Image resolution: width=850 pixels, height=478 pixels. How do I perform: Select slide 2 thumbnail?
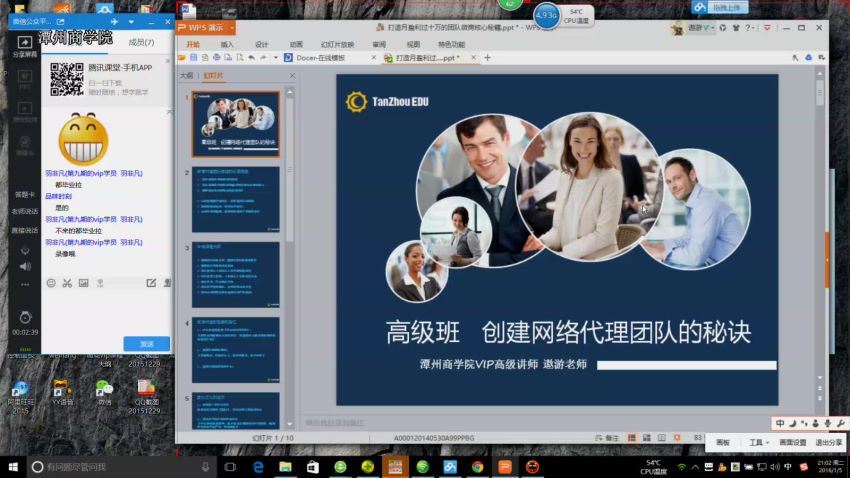[x=236, y=199]
